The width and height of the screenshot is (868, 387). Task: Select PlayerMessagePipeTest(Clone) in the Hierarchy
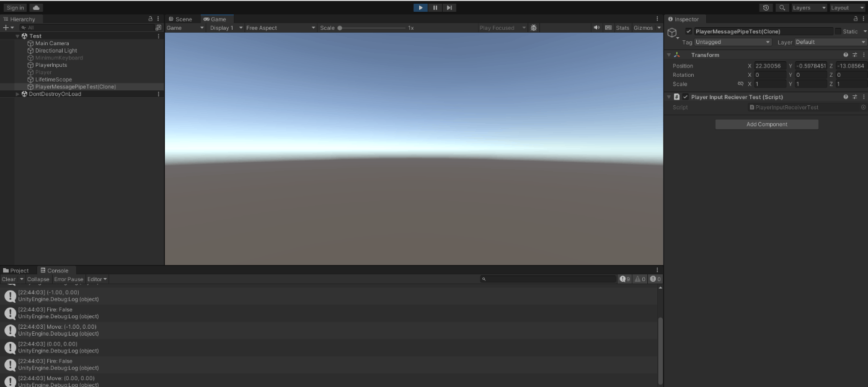(76, 87)
